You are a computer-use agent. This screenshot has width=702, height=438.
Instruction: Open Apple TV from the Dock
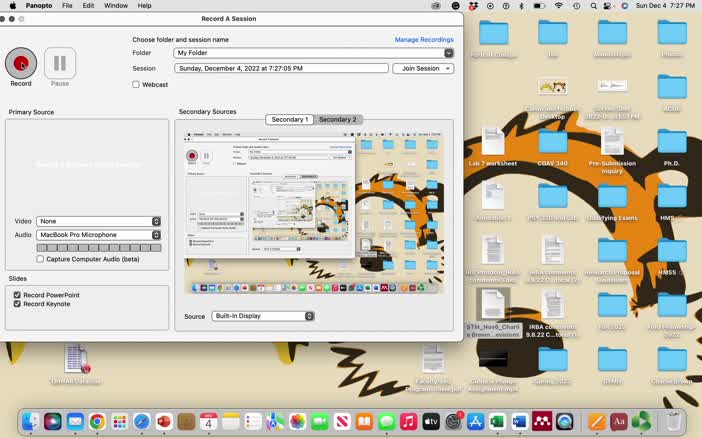[431, 421]
